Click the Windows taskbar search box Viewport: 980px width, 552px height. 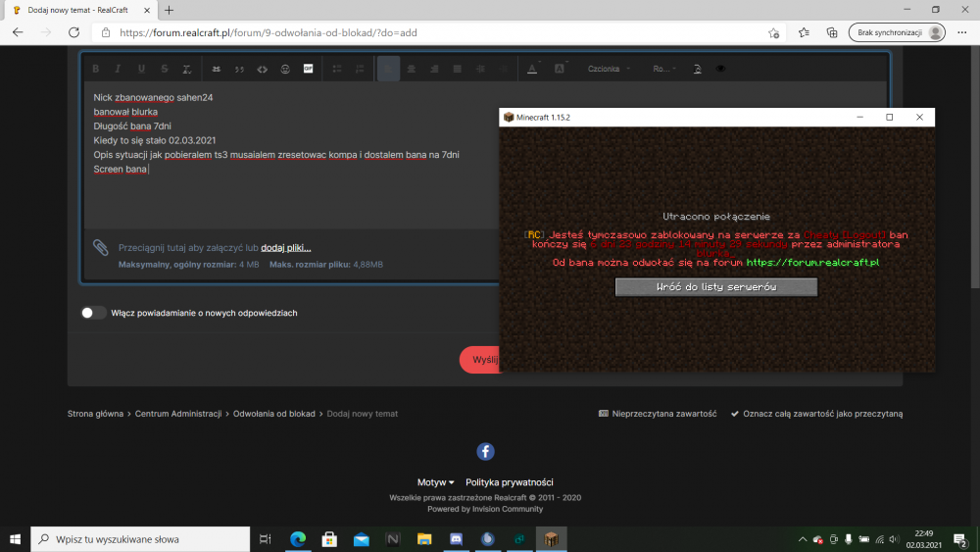click(x=140, y=539)
